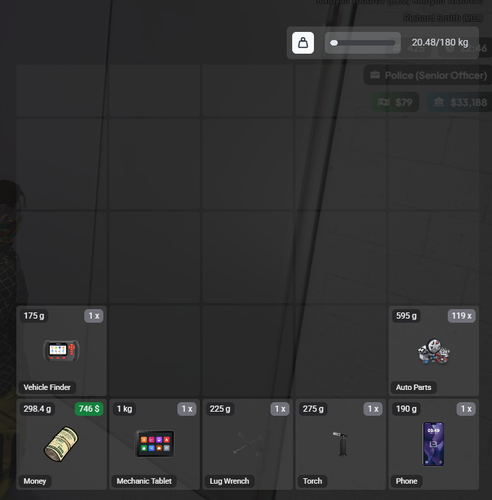492x500 pixels.
Task: Click the Mechanic Tablet name label
Action: coord(144,481)
